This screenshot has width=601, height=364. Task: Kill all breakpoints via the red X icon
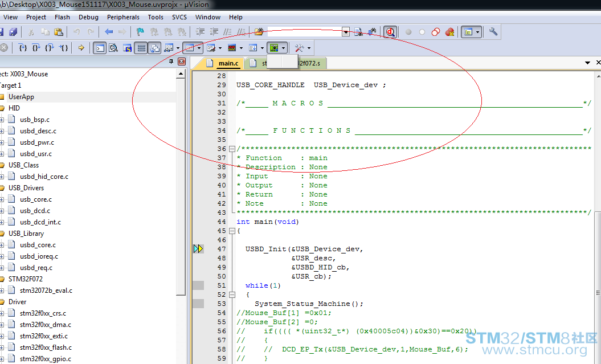(x=449, y=32)
